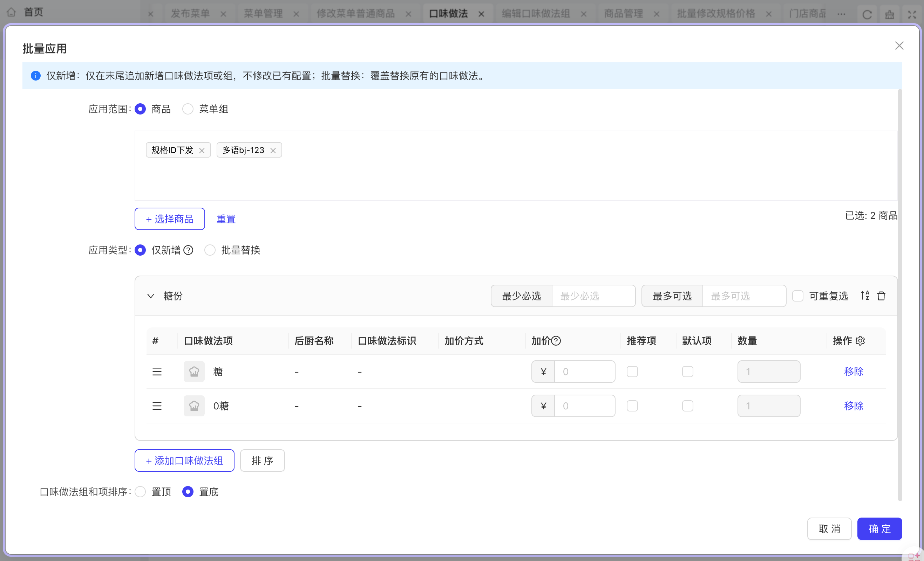
Task: Click the sort A-Z icon in 糖份 group
Action: coord(865,296)
